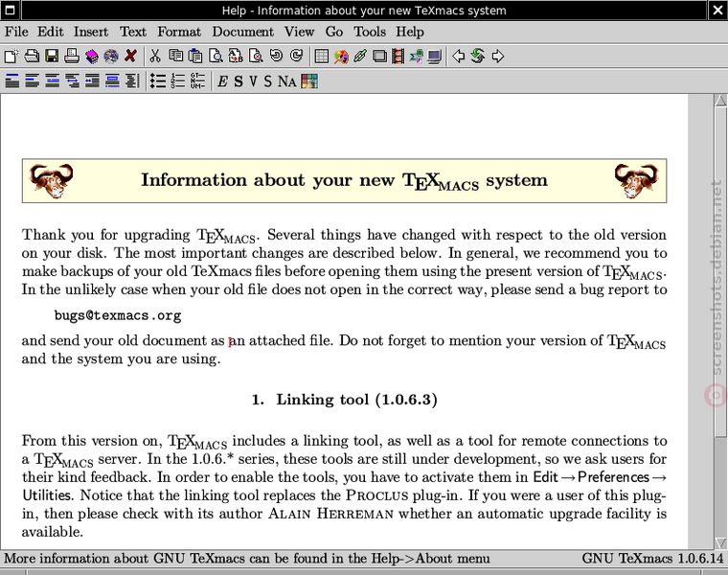Close the document with red X icon

tap(131, 57)
